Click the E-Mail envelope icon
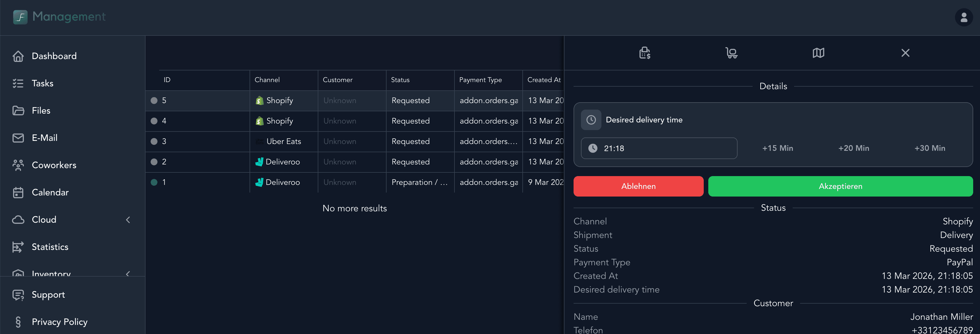 click(x=18, y=138)
